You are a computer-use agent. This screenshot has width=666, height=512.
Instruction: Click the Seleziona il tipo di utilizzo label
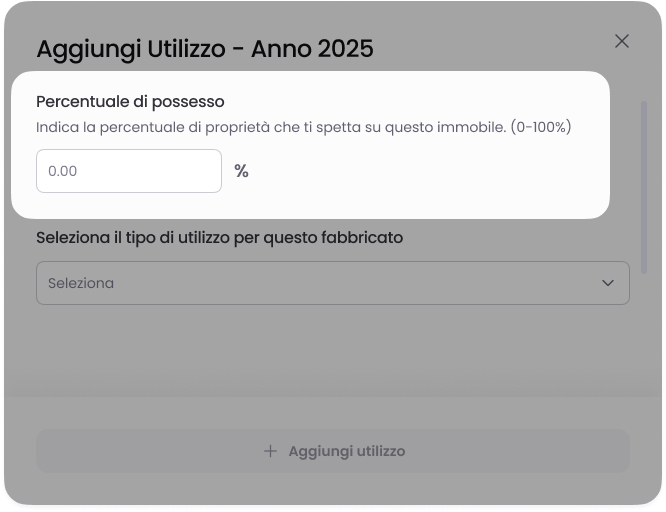tap(219, 238)
